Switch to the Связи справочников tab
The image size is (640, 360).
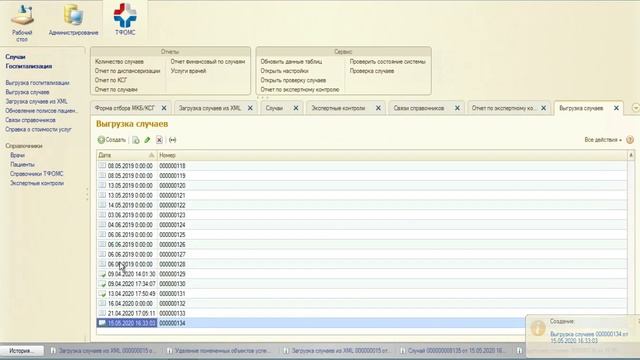[419, 108]
